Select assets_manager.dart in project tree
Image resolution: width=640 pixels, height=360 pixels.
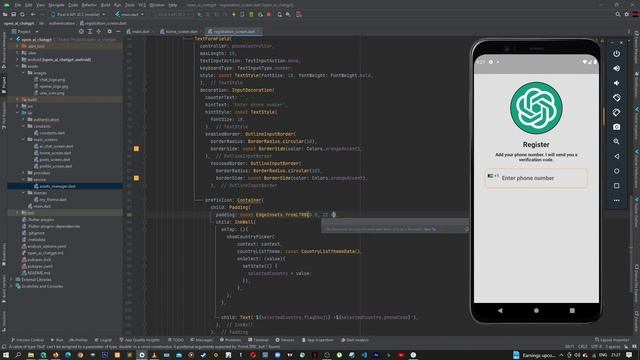pyautogui.click(x=55, y=186)
